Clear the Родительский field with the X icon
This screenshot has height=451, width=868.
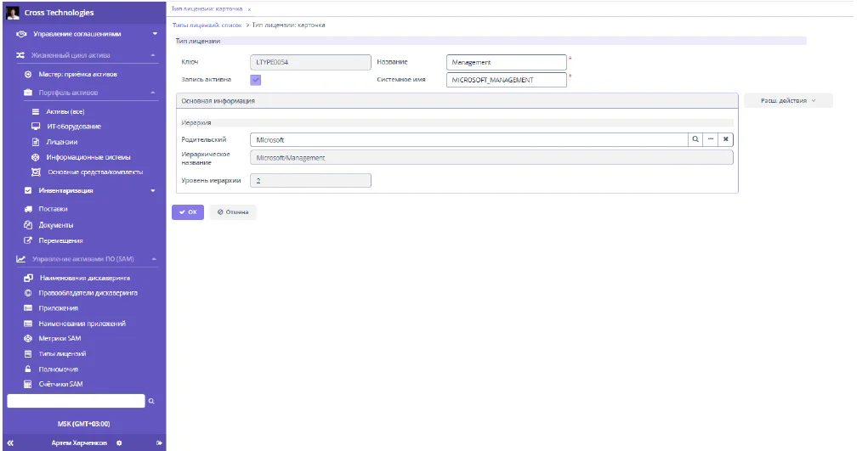tap(725, 139)
